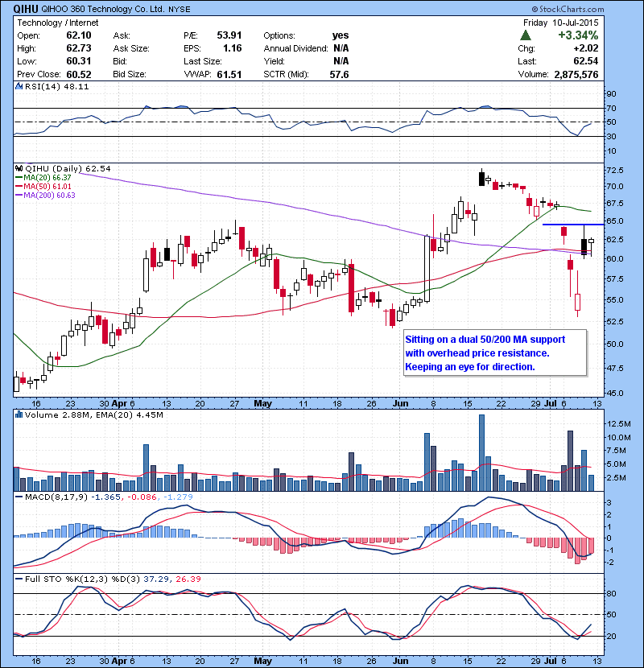Click the EMA(20) 4.45M volume label
644x668 pixels.
point(129,415)
